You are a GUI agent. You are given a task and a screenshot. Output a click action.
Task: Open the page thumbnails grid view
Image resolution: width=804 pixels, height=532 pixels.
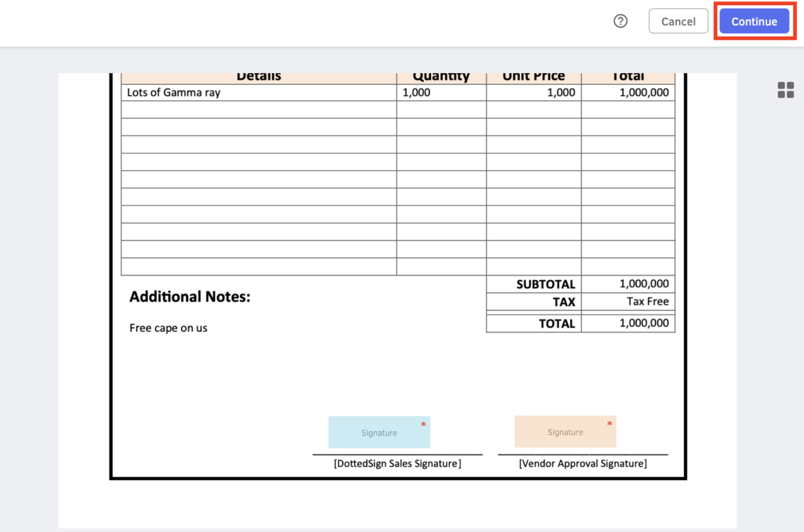click(785, 90)
